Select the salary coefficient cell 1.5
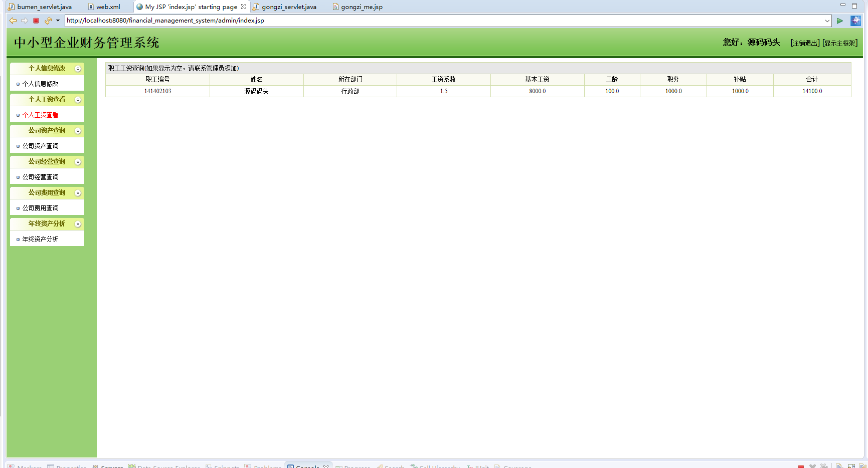Viewport: 868px width, 468px height. click(444, 91)
